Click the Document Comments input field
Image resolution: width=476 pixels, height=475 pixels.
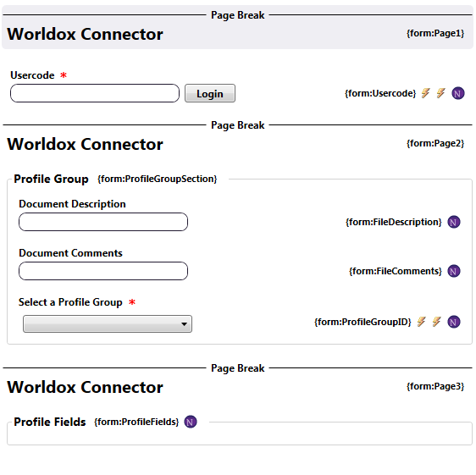point(103,271)
